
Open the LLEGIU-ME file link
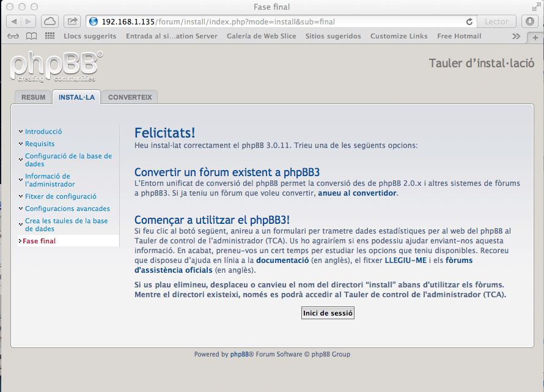coord(406,261)
